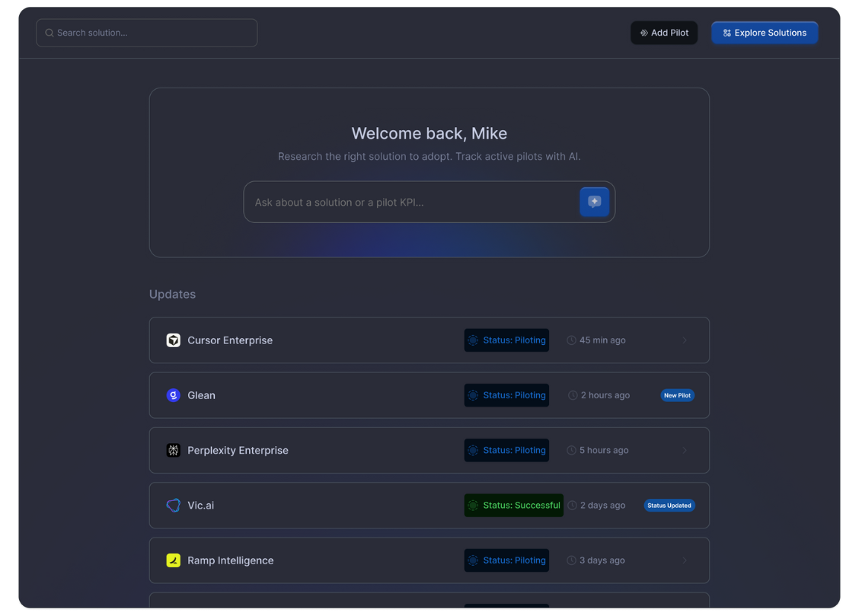Image resolution: width=859 pixels, height=616 pixels.
Task: Click Vic.ai Status: Successful badge
Action: (x=513, y=506)
